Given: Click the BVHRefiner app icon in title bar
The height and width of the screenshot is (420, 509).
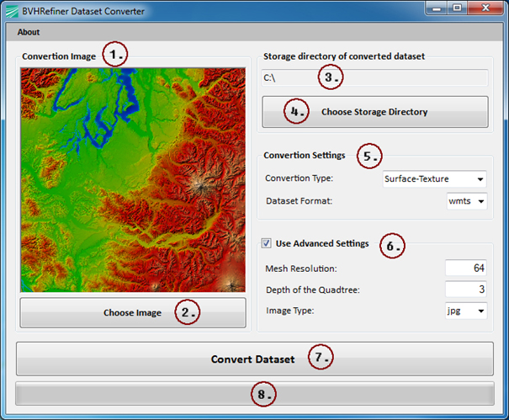Looking at the screenshot, I should pyautogui.click(x=13, y=12).
